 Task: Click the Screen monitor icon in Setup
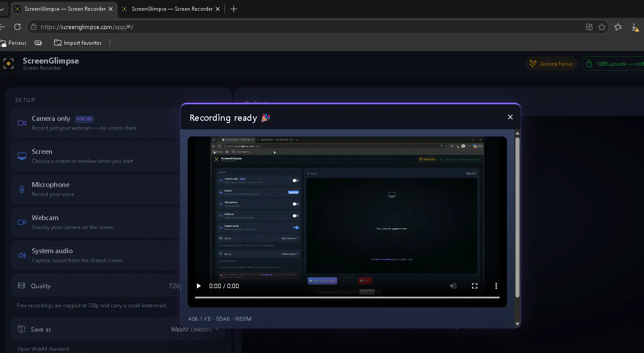[22, 156]
